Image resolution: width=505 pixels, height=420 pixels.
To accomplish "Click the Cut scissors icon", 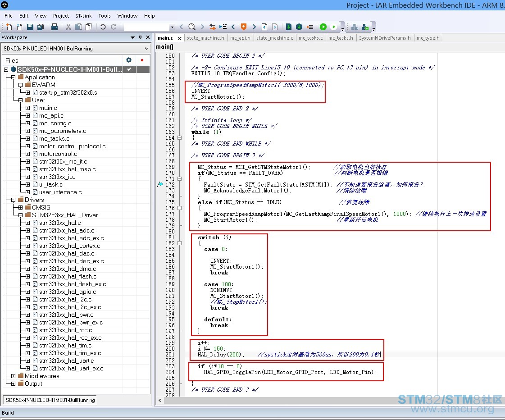I will tap(68, 27).
